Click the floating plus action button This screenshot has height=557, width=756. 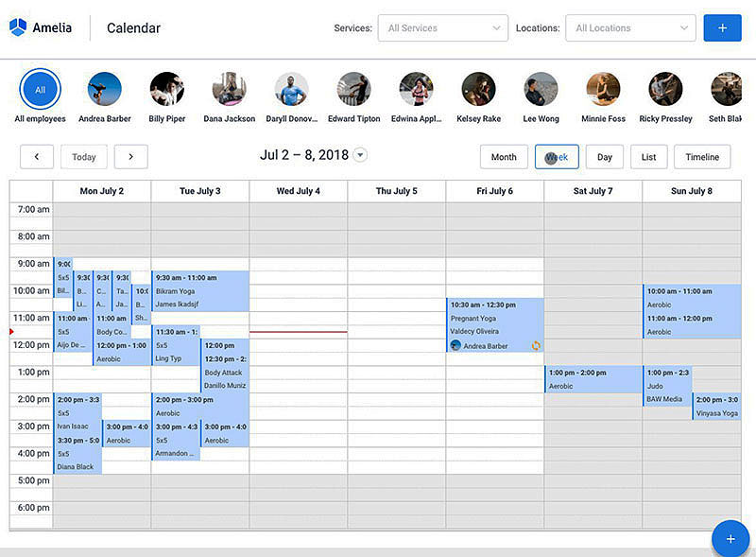pos(730,538)
